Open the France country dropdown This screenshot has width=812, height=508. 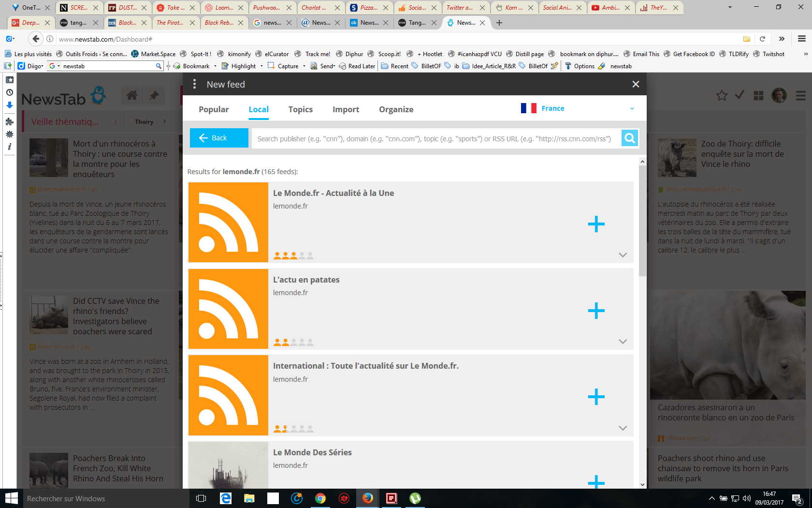click(578, 108)
